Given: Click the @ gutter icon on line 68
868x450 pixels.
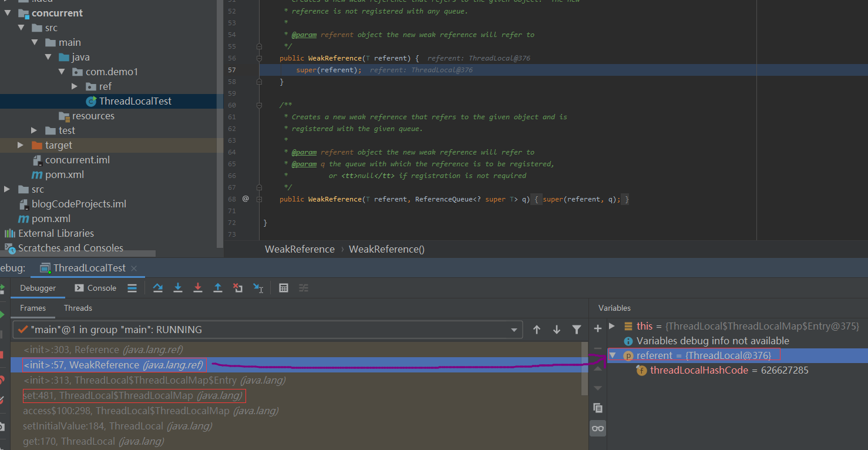Looking at the screenshot, I should (x=245, y=199).
